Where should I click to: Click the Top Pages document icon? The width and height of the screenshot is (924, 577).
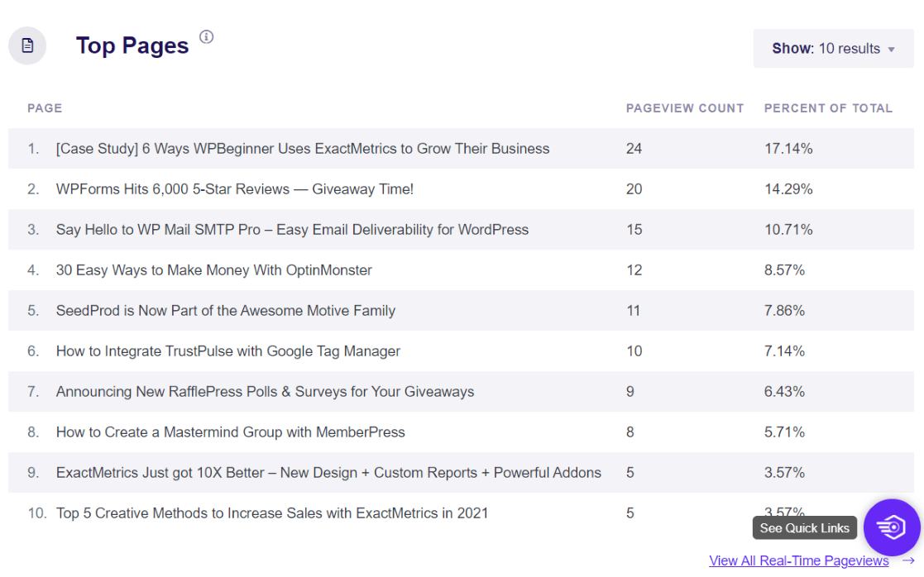27,45
